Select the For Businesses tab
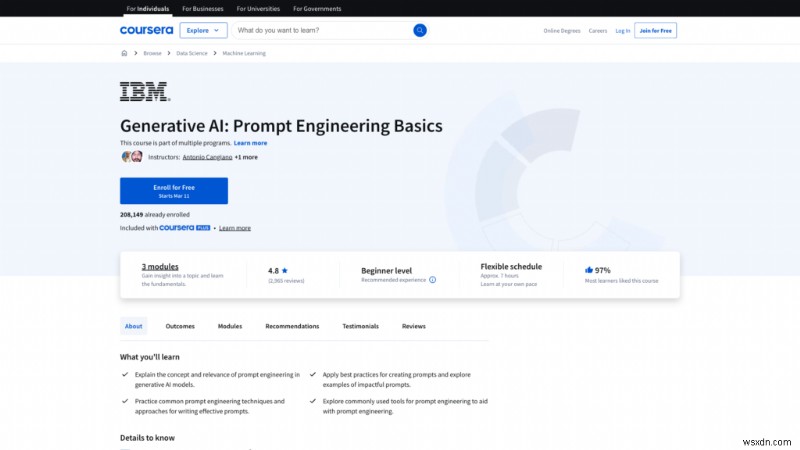 [x=203, y=9]
